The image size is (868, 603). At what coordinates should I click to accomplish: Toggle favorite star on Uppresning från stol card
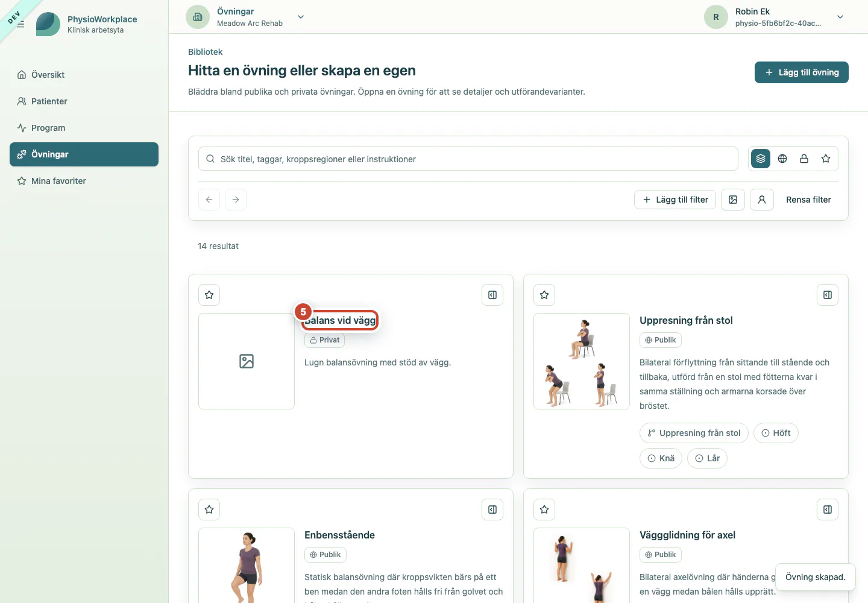544,295
